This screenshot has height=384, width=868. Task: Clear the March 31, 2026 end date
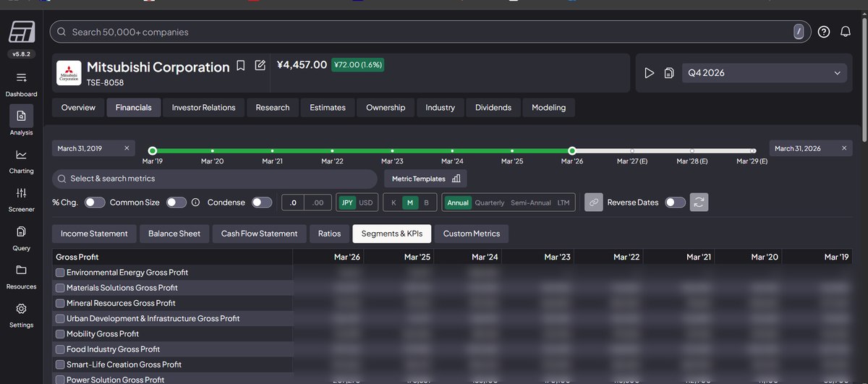844,148
